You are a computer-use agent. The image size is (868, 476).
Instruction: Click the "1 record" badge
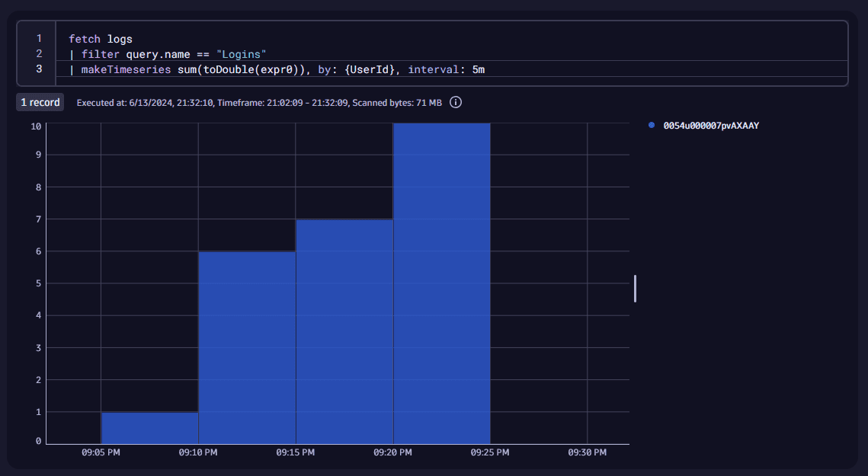40,102
